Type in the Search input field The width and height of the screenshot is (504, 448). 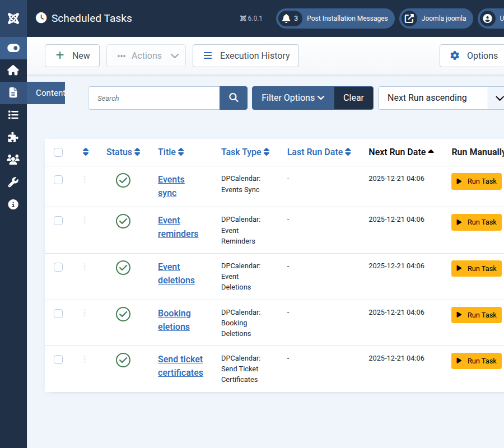click(154, 98)
